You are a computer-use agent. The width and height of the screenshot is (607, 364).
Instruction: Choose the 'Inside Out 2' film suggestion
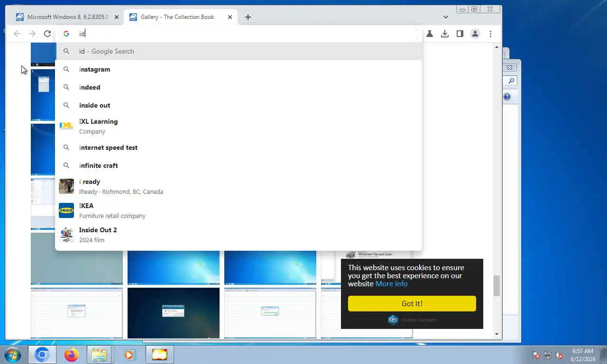tap(239, 235)
